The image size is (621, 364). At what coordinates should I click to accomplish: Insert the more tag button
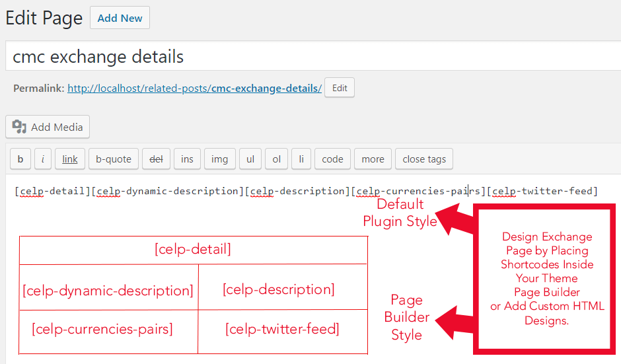click(x=373, y=159)
